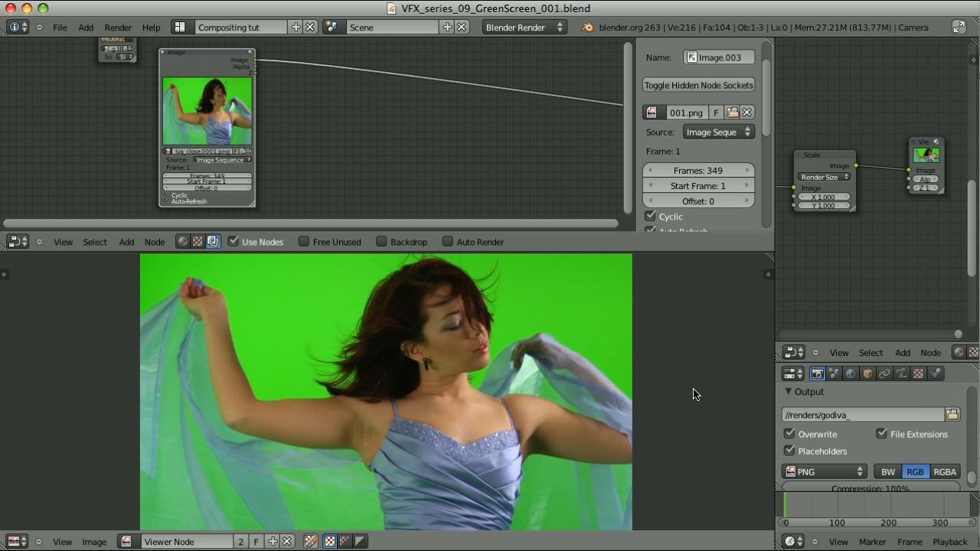Add a new image with plus icon
The width and height of the screenshot is (980, 551).
[272, 541]
